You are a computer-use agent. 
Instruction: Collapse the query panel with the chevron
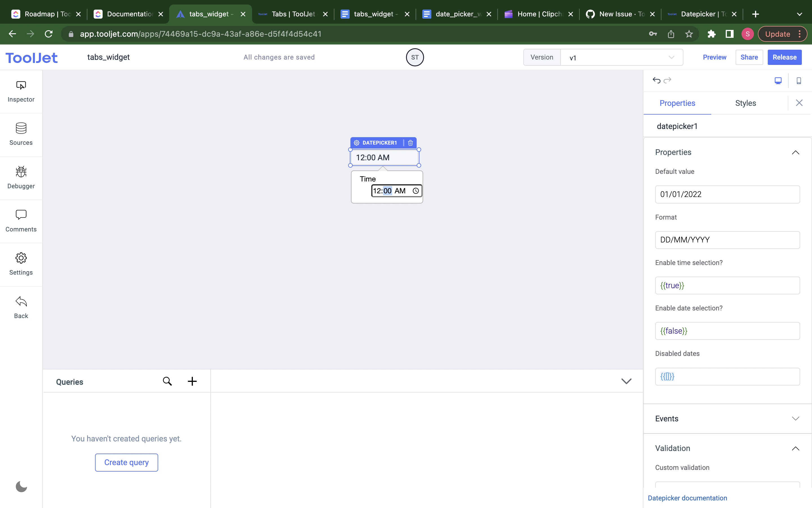tap(626, 381)
